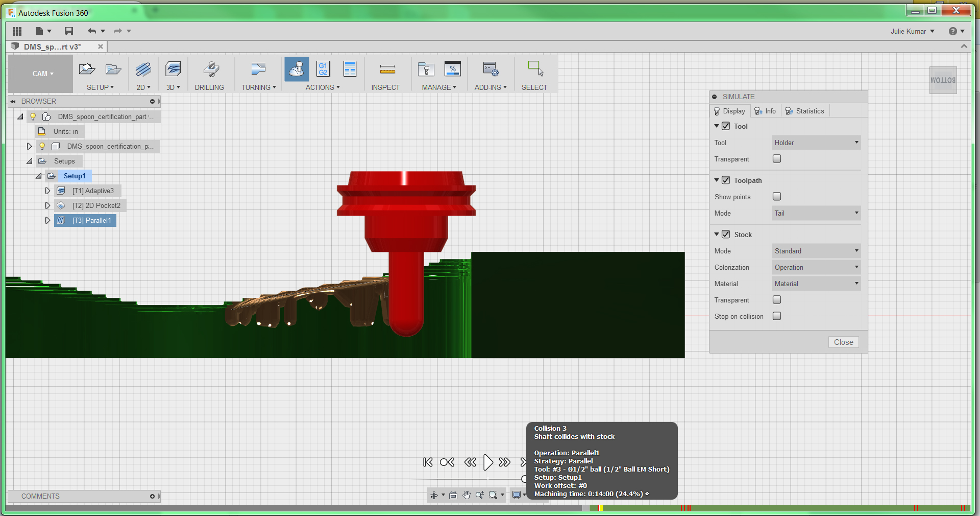Click the Post Process G1 G2 icon
The image size is (980, 516).
(323, 69)
